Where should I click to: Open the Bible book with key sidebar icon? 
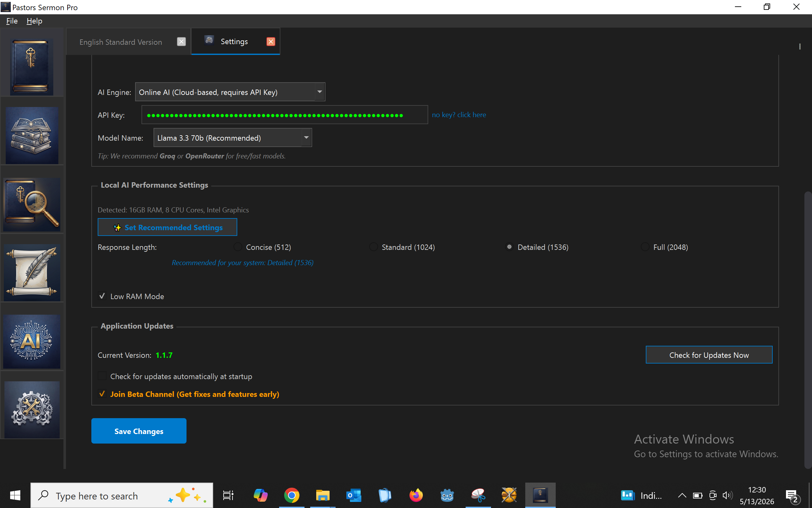click(x=31, y=67)
